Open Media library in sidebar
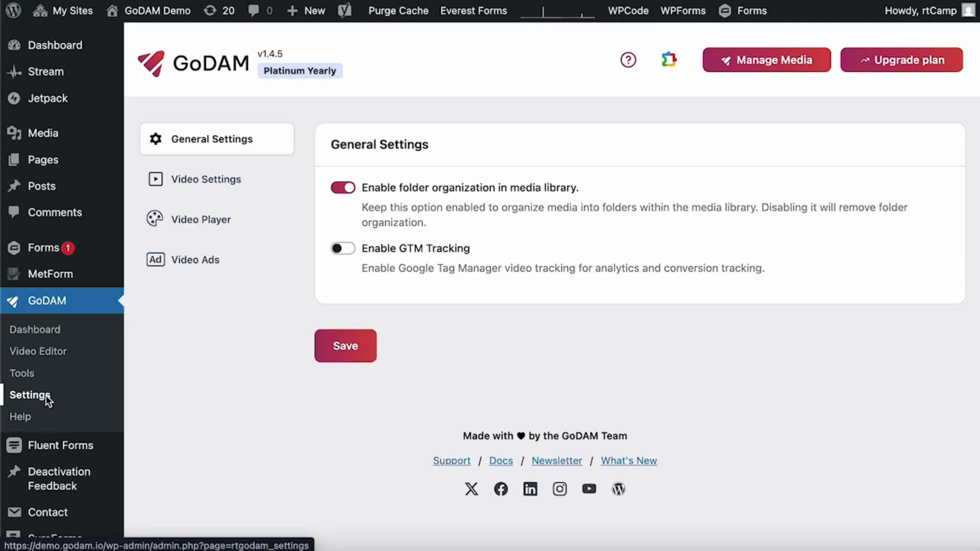This screenshot has width=980, height=551. point(43,133)
